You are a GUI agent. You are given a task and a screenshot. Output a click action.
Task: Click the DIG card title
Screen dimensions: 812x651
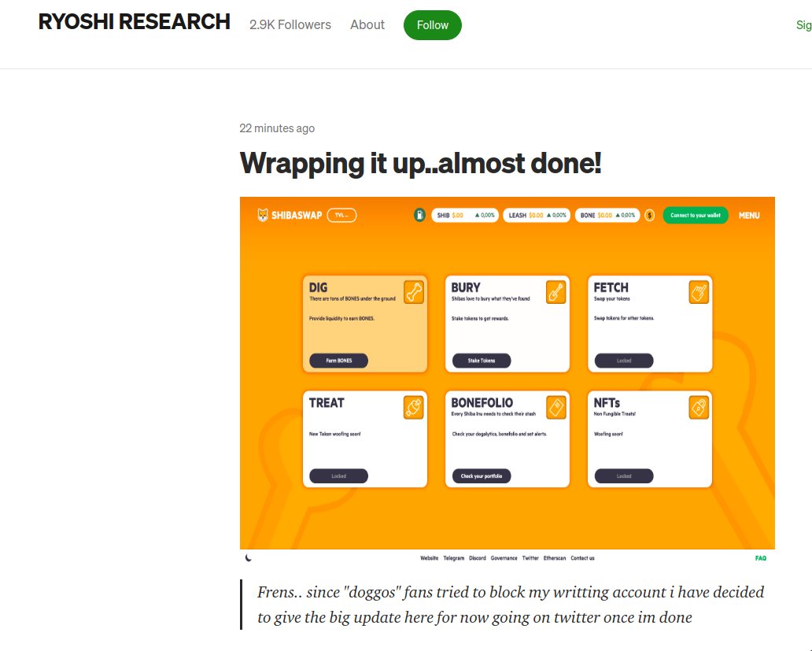318,287
